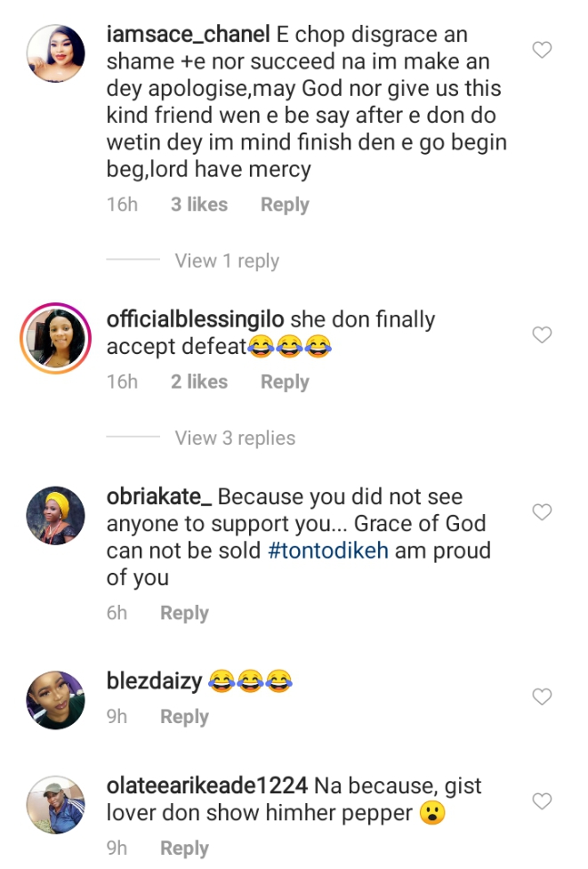
Task: Reply to officialblessingilo's comment
Action: [x=285, y=382]
